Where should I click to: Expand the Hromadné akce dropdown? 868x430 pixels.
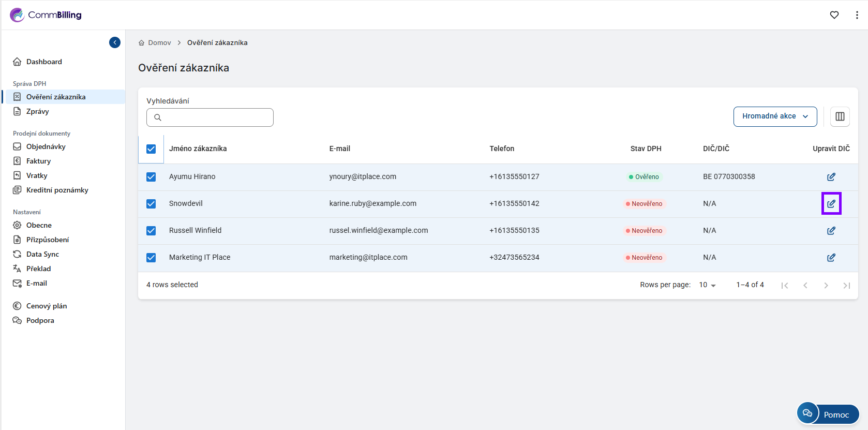(774, 116)
